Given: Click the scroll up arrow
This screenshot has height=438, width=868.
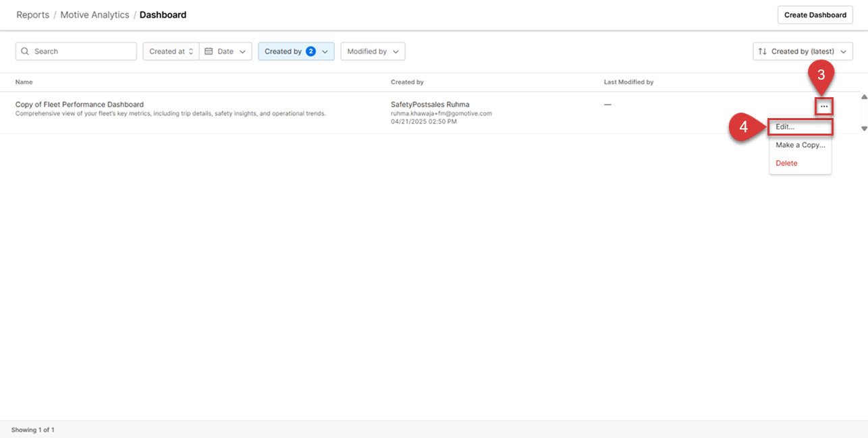Looking at the screenshot, I should click(x=864, y=97).
